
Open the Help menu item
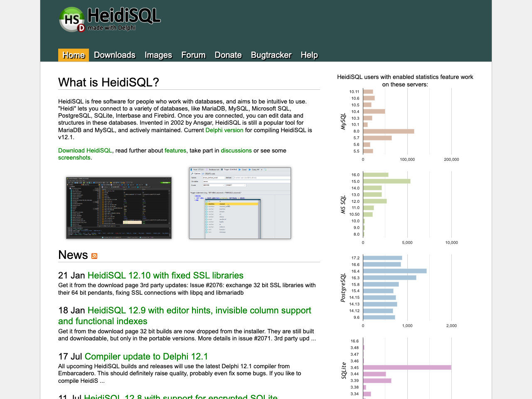(309, 55)
